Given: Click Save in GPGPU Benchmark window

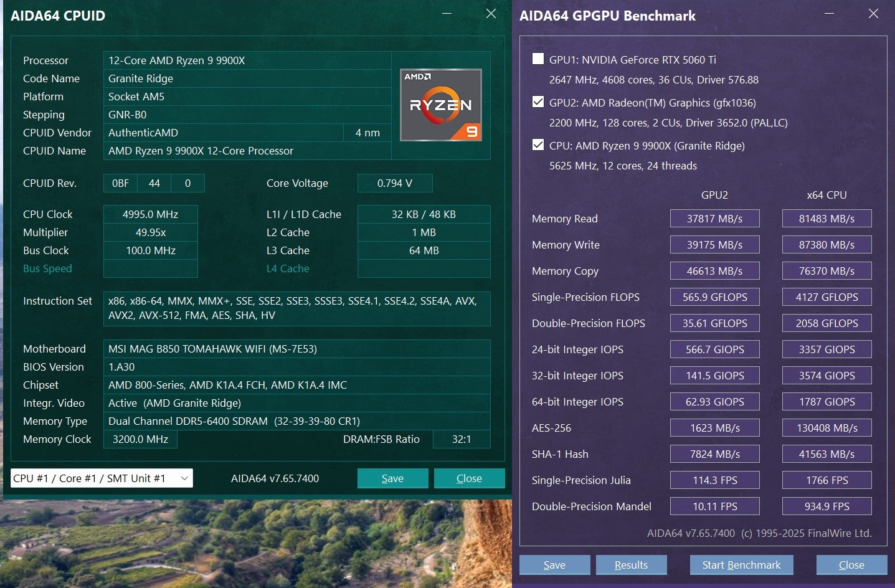Looking at the screenshot, I should tap(554, 565).
